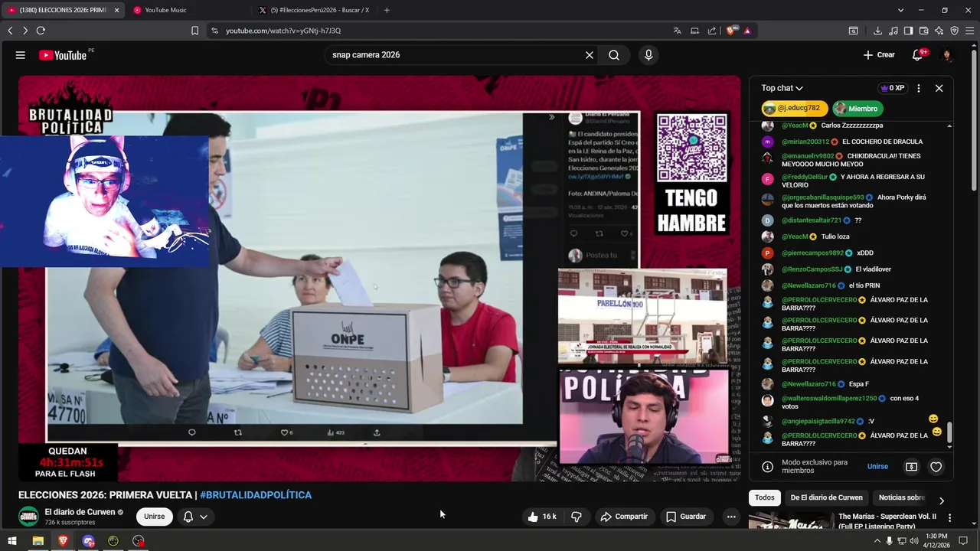Select the ELECCIONES 2026 YouTube tab
The image size is (980, 551).
pos(64,10)
